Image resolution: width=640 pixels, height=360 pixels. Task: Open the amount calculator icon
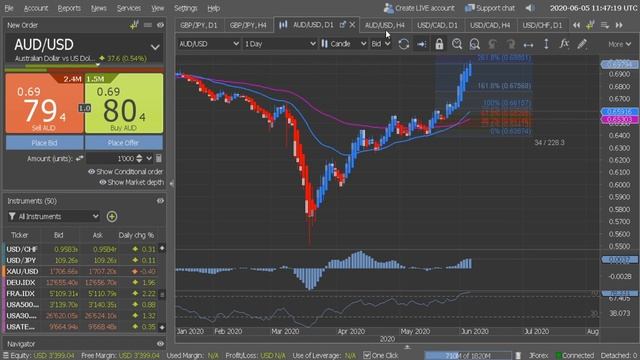pos(159,158)
